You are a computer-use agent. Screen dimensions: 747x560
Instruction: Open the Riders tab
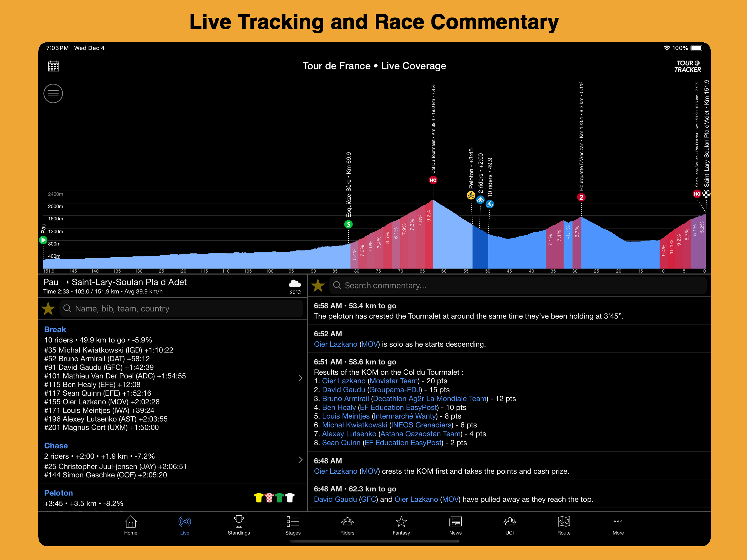(x=347, y=526)
